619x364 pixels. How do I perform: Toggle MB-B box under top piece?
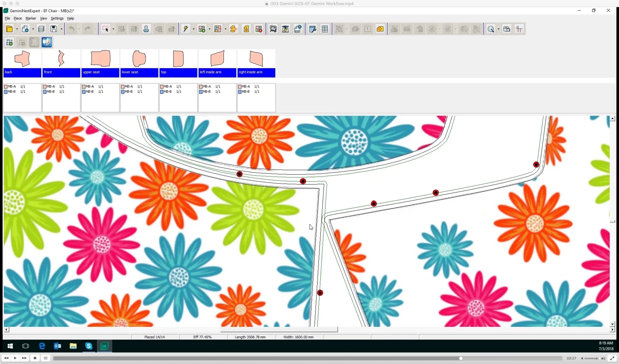pyautogui.click(x=162, y=92)
